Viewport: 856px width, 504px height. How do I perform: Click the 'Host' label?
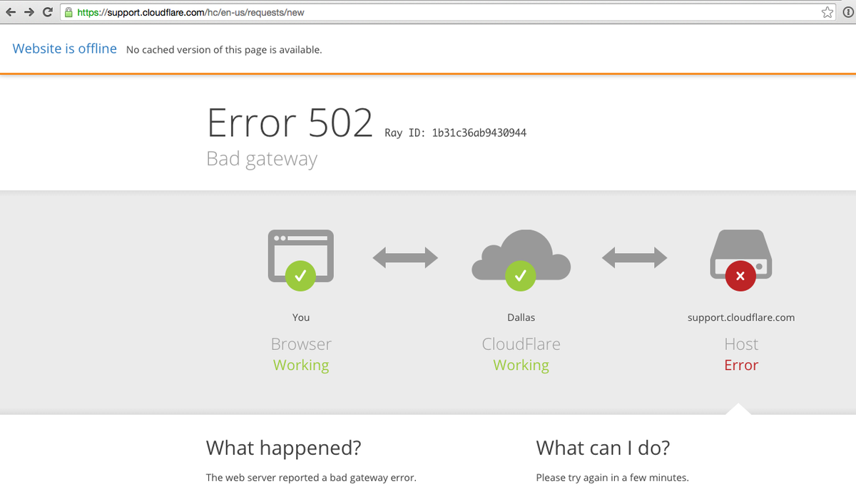click(741, 344)
